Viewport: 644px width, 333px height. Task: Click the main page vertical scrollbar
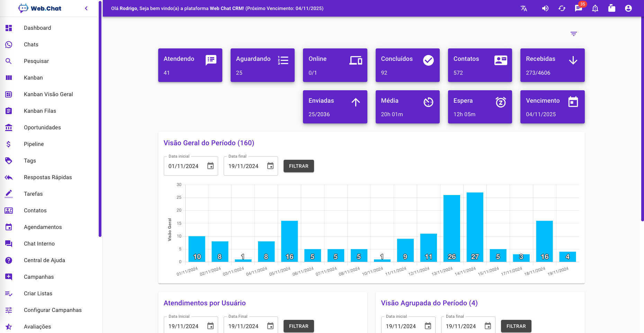(643, 119)
